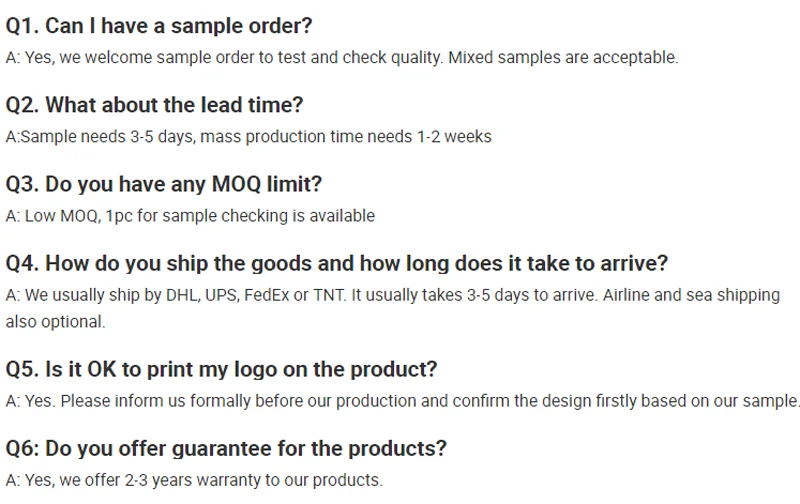Click the 'Q1. Can I have a sample order?' heading
The image size is (800, 504).
(x=159, y=26)
